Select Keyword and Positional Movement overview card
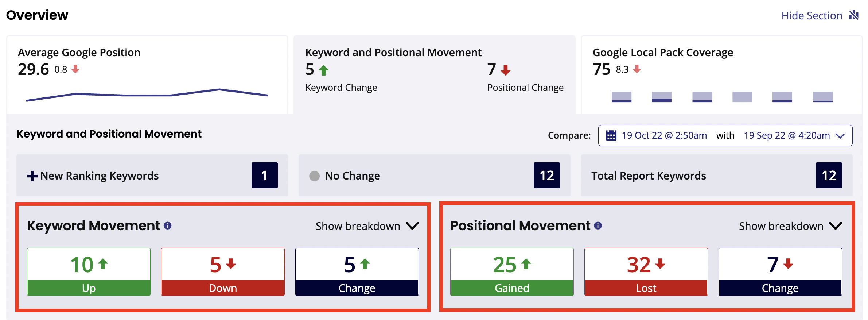 434,75
